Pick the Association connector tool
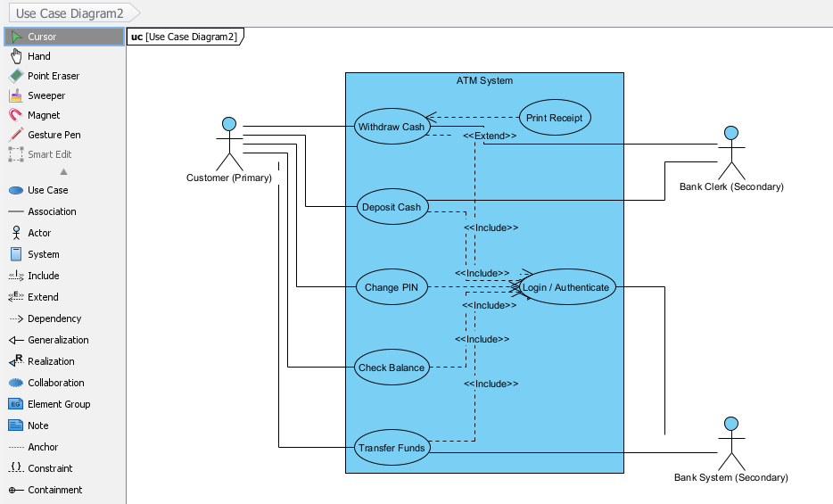 click(64, 211)
